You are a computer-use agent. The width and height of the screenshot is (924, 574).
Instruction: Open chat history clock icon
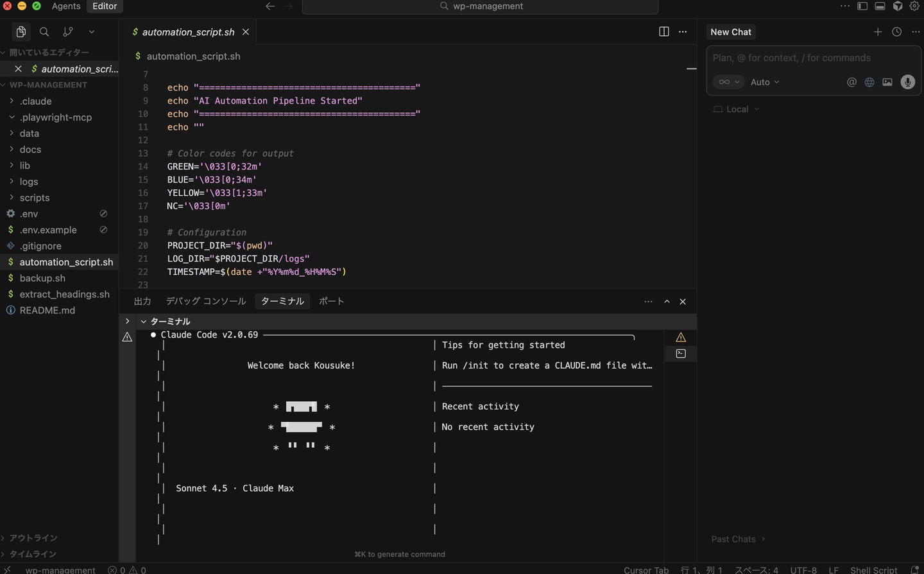coord(897,31)
